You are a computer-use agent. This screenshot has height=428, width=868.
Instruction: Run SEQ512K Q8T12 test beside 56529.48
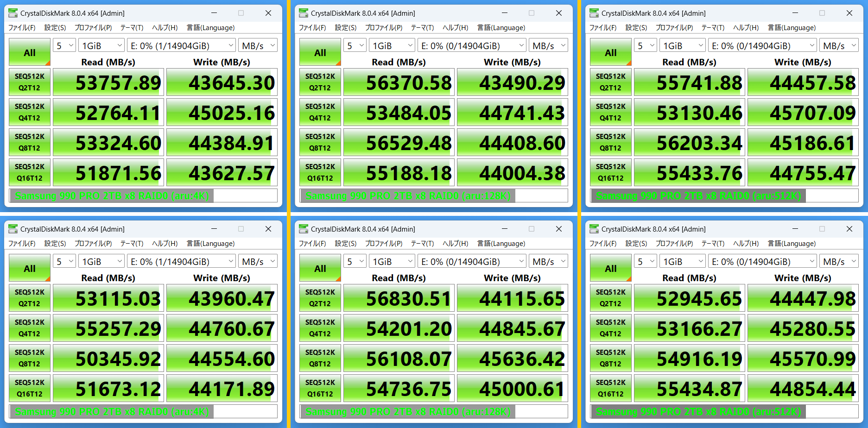(x=320, y=142)
